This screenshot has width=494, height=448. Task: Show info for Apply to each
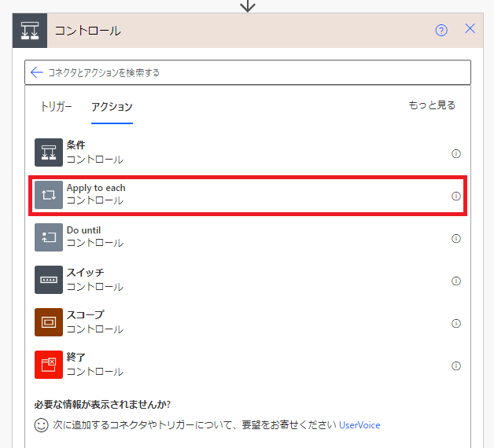[x=456, y=196]
